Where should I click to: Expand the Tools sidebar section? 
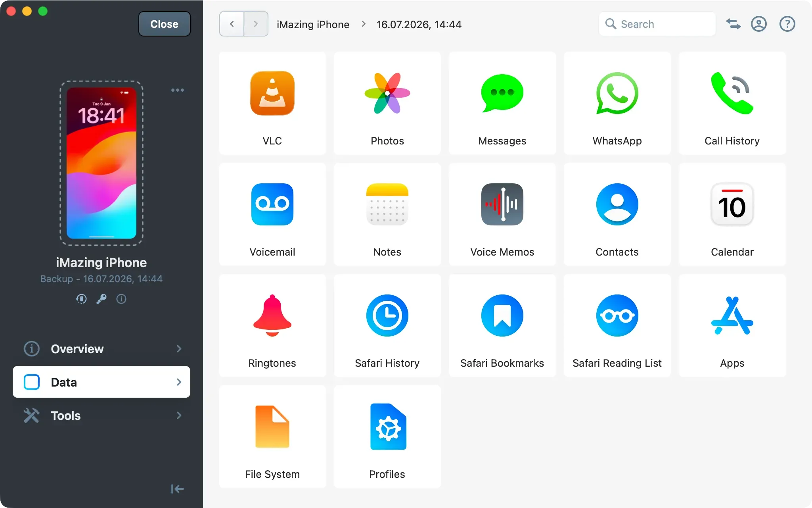[x=101, y=416]
